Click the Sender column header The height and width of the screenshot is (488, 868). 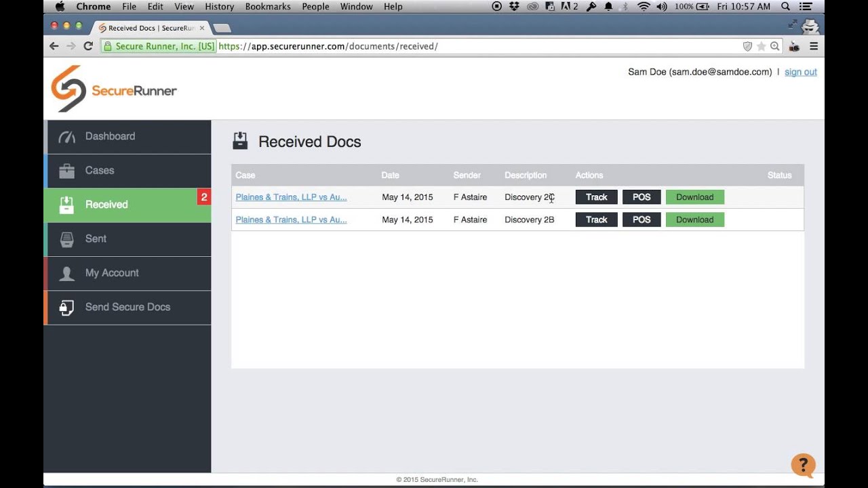(467, 175)
